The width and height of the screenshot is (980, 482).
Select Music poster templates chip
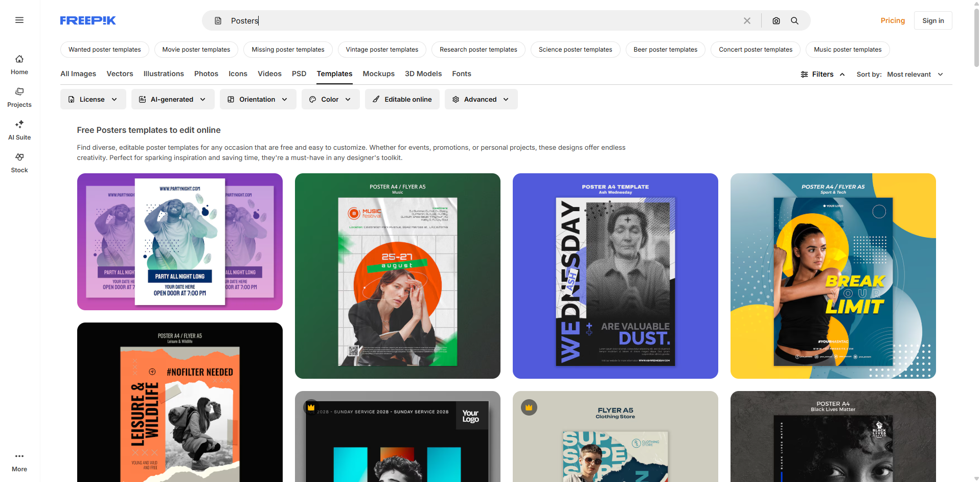848,50
